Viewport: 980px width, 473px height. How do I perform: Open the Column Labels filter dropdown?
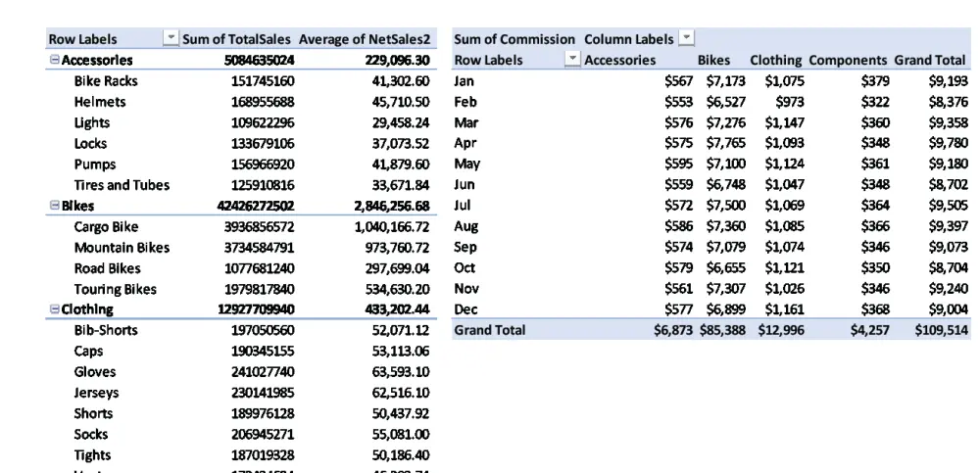coord(686,39)
